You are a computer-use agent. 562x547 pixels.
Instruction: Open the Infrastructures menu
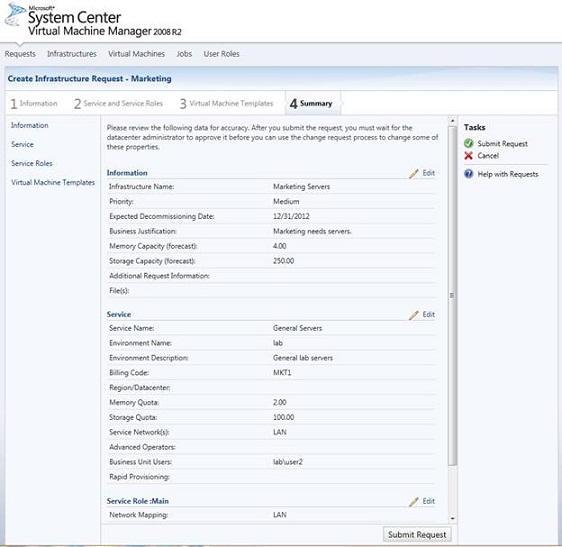coord(72,54)
